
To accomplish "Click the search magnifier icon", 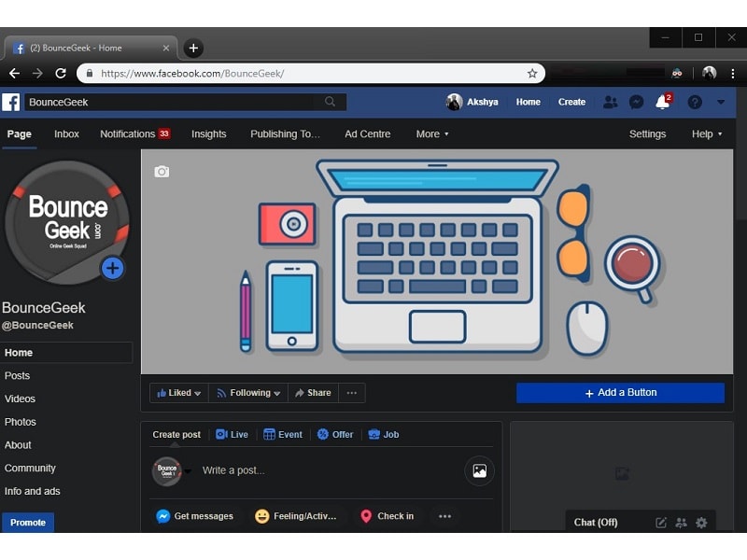I will point(330,102).
